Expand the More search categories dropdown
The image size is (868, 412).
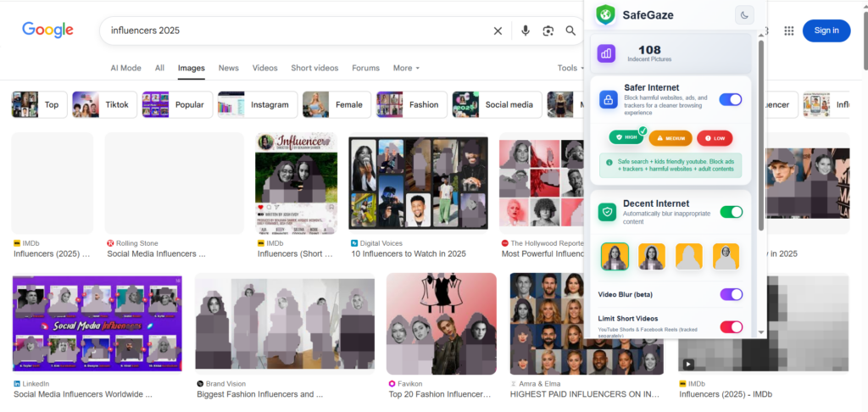[406, 68]
